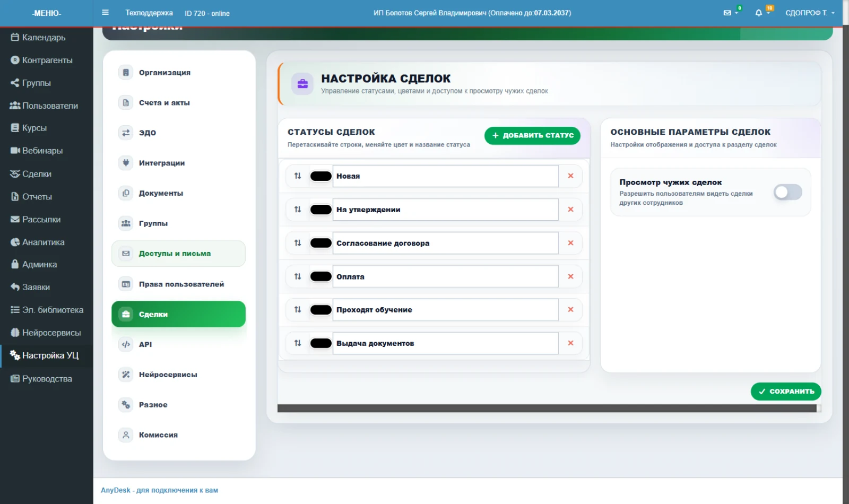Viewport: 849px width, 504px height.
Task: Open the 'AnyDesk - для подключения к вам' link
Action: tap(159, 490)
